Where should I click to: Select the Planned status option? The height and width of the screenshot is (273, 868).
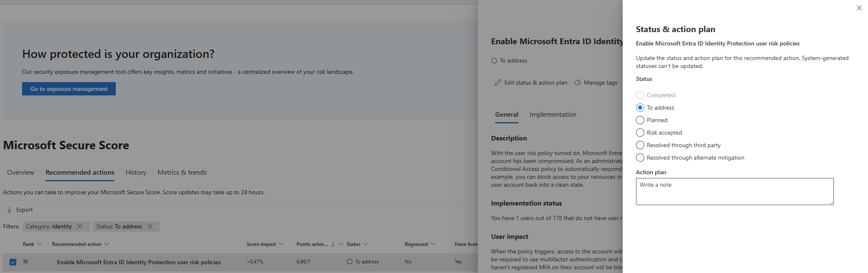pos(640,120)
